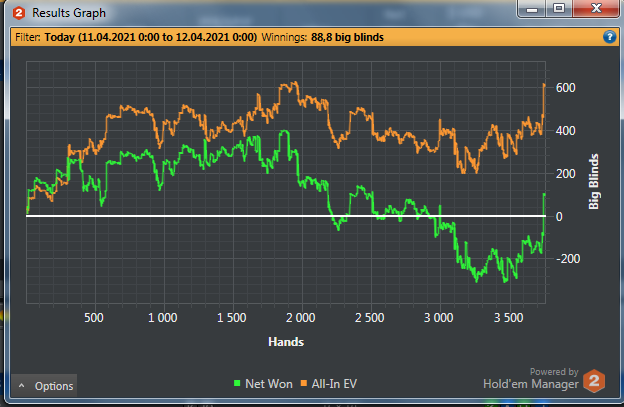624x407 pixels.
Task: Close the Results Graph window
Action: [x=596, y=9]
